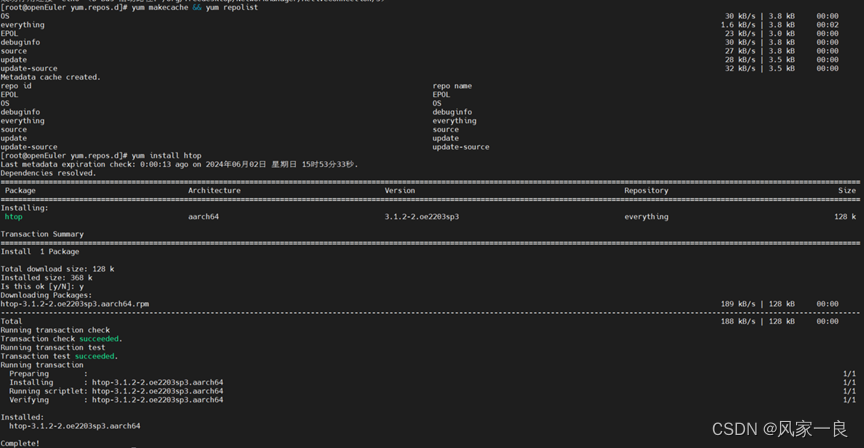Select 'debuginfo' in the repo name column

pos(452,112)
